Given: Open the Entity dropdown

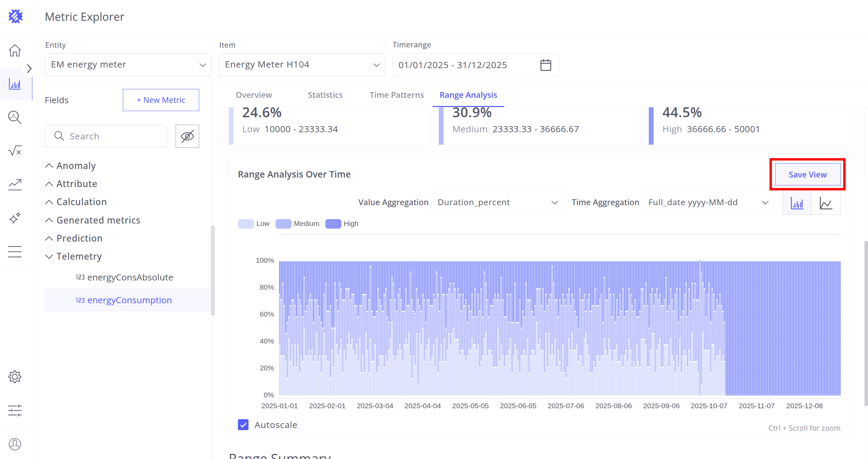Looking at the screenshot, I should [x=128, y=65].
